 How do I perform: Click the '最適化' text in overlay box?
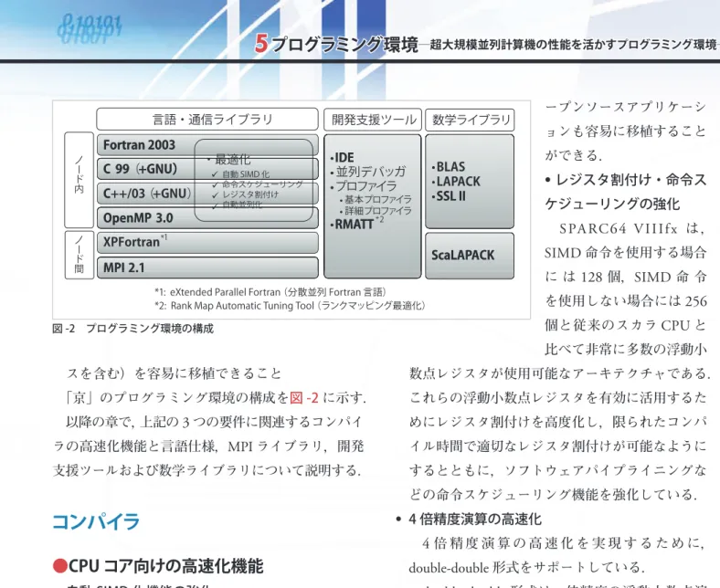232,159
